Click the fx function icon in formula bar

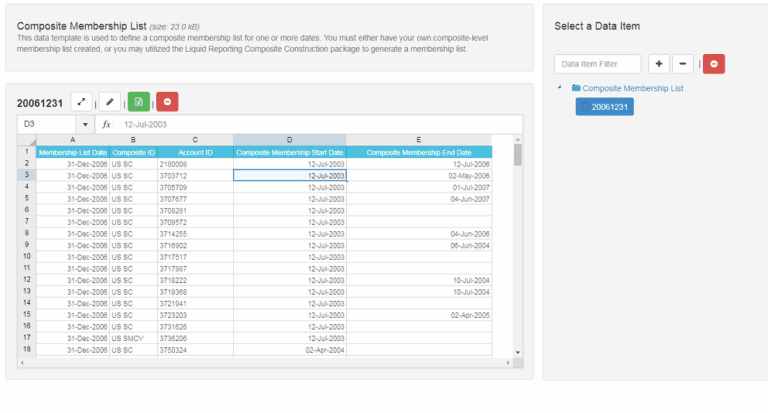[x=107, y=124]
